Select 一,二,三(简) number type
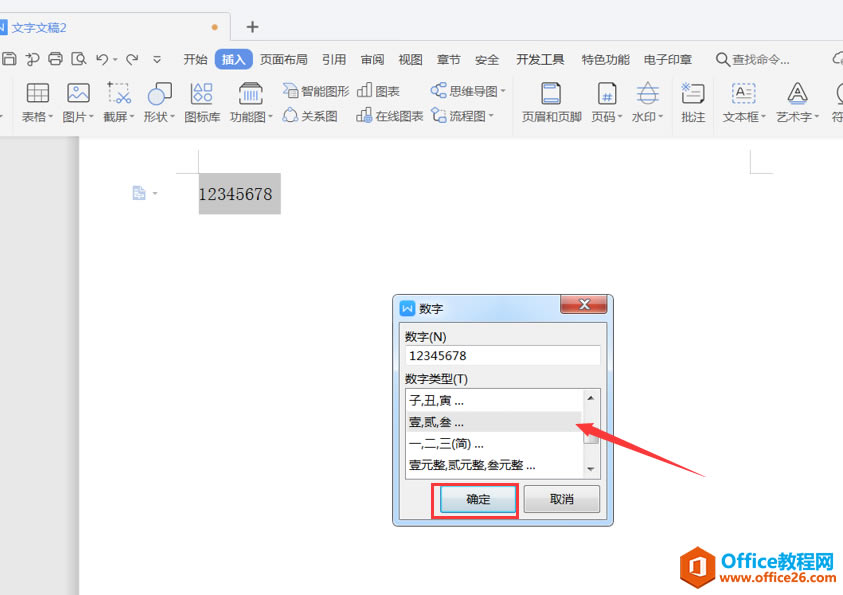This screenshot has height=595, width=843. pyautogui.click(x=494, y=443)
